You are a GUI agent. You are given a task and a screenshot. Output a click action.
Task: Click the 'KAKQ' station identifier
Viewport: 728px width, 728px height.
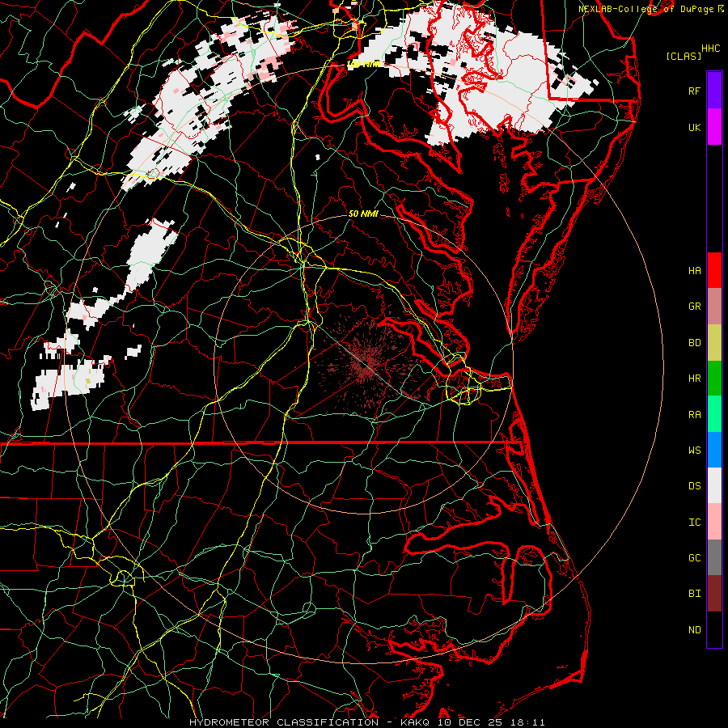pyautogui.click(x=413, y=722)
